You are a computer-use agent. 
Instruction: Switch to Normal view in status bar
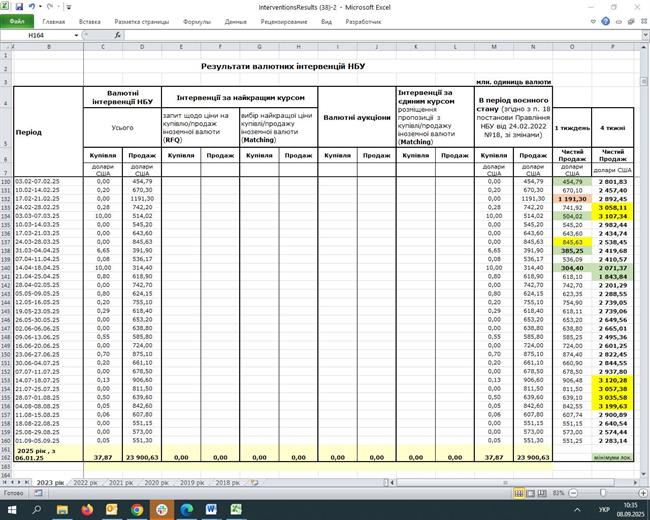click(519, 493)
